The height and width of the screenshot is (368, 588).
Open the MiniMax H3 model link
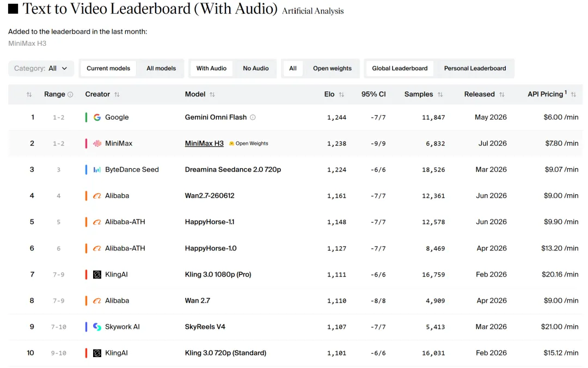204,143
